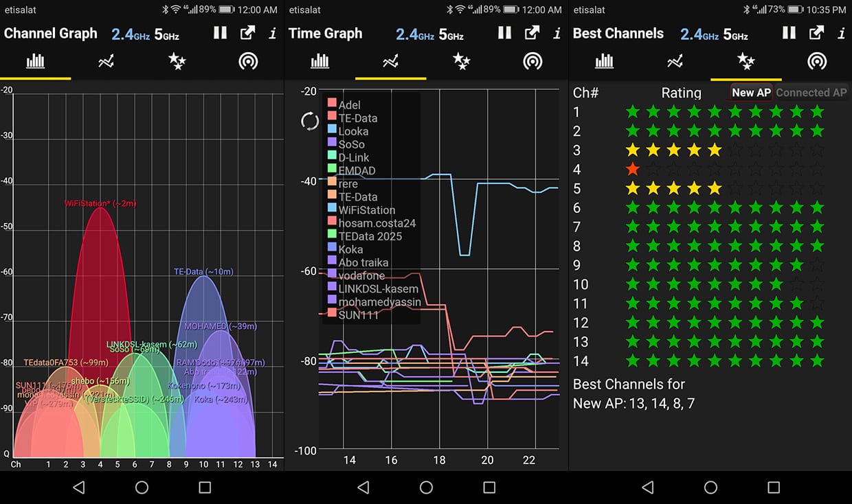Switch rating mode to New AP

751,93
